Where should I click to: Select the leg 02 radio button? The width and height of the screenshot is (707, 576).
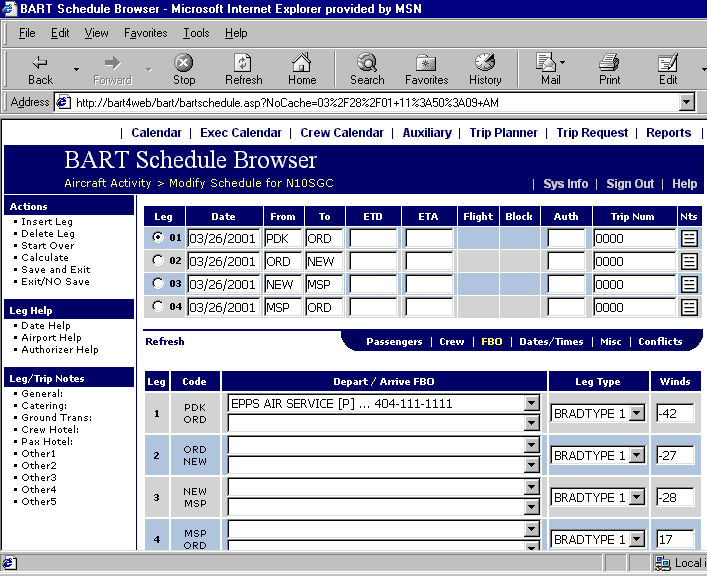pyautogui.click(x=156, y=261)
